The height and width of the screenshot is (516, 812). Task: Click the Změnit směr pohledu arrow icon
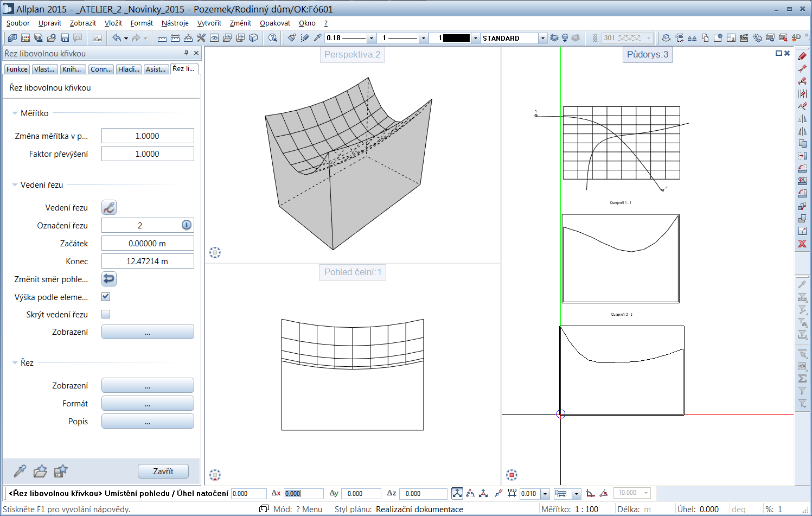point(109,279)
